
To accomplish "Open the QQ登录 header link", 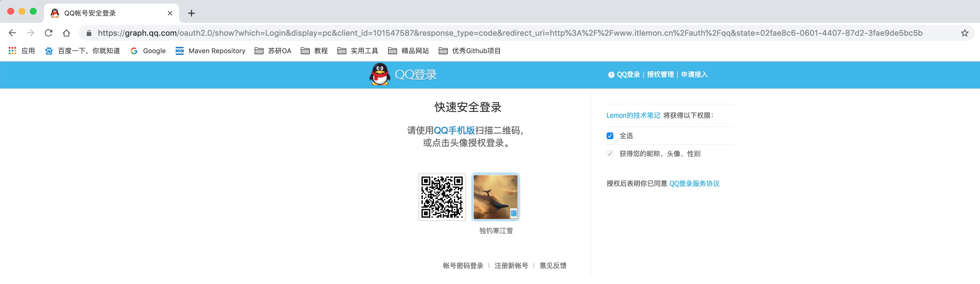I will (x=629, y=75).
